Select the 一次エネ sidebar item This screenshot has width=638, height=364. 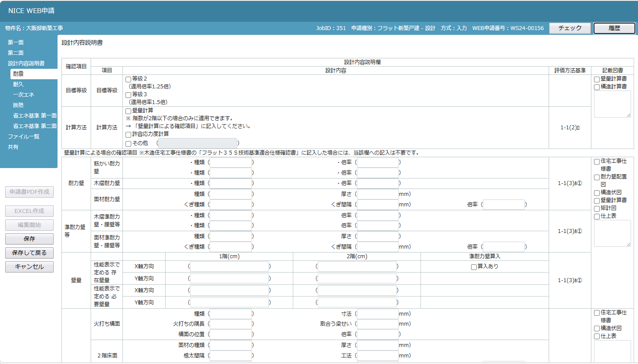(24, 94)
